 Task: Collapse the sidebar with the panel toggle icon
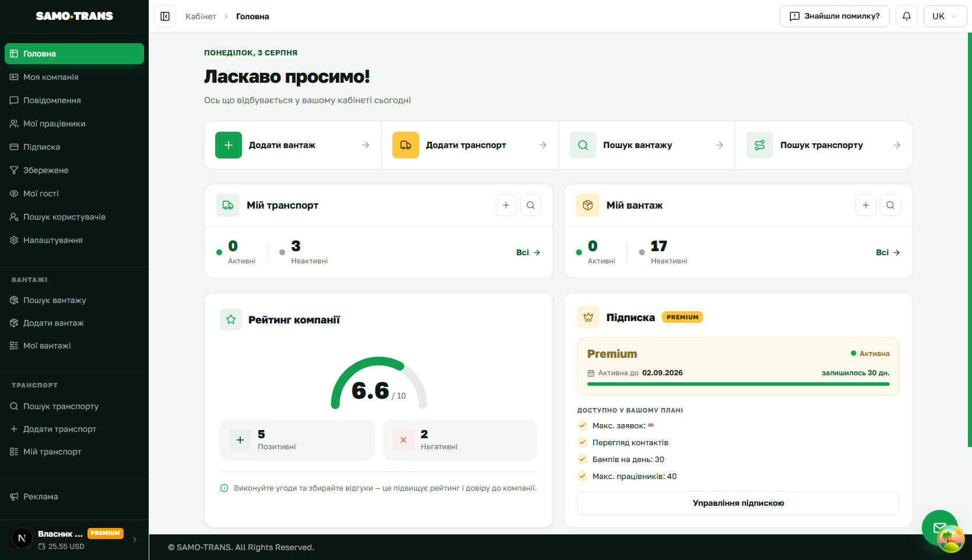pyautogui.click(x=165, y=16)
